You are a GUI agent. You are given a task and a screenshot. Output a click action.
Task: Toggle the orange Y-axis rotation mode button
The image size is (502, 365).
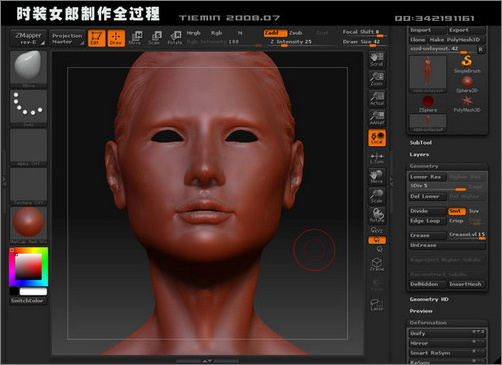tap(377, 240)
